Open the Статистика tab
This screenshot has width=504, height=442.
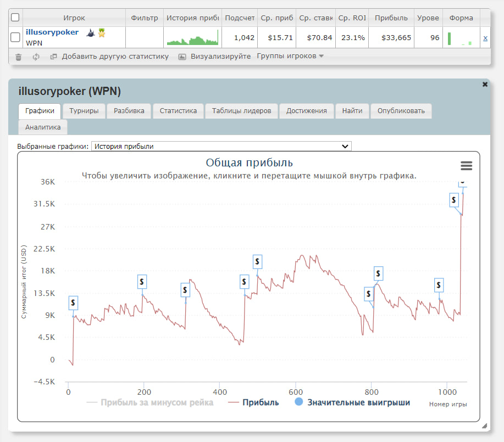pyautogui.click(x=178, y=110)
